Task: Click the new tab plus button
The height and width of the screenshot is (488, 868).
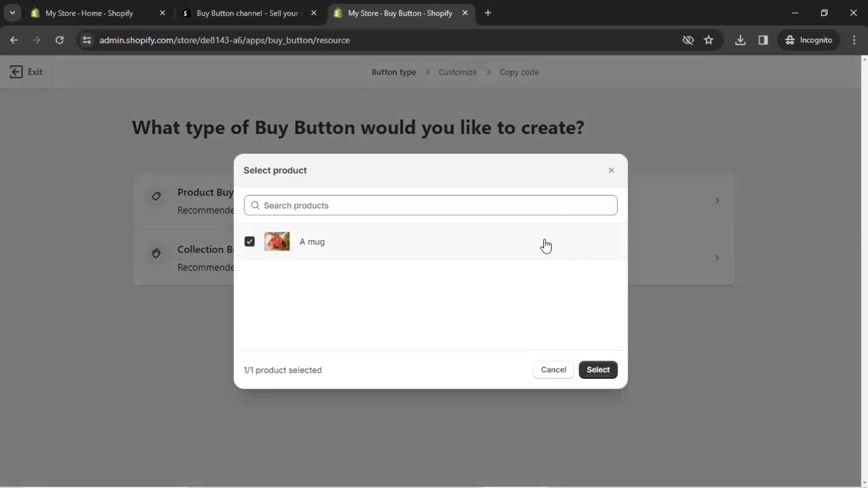Action: coord(490,13)
